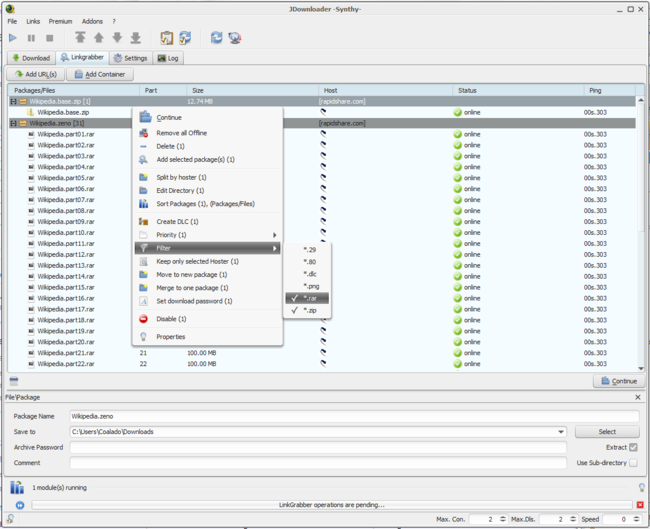
Task: Toggle clipboard monitoring icon
Action: 167,38
